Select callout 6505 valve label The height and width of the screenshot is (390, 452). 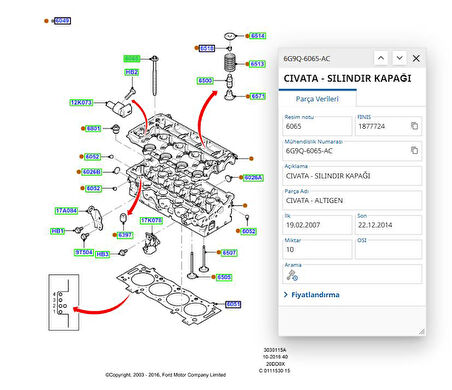tap(224, 277)
